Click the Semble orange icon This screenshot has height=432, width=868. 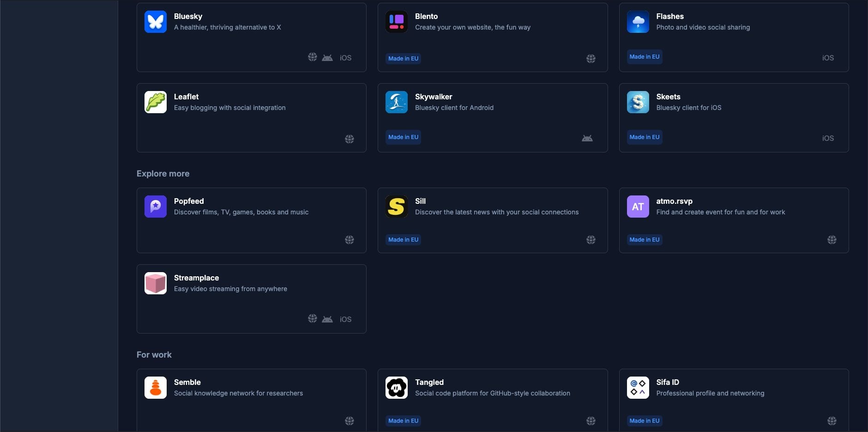pos(156,388)
